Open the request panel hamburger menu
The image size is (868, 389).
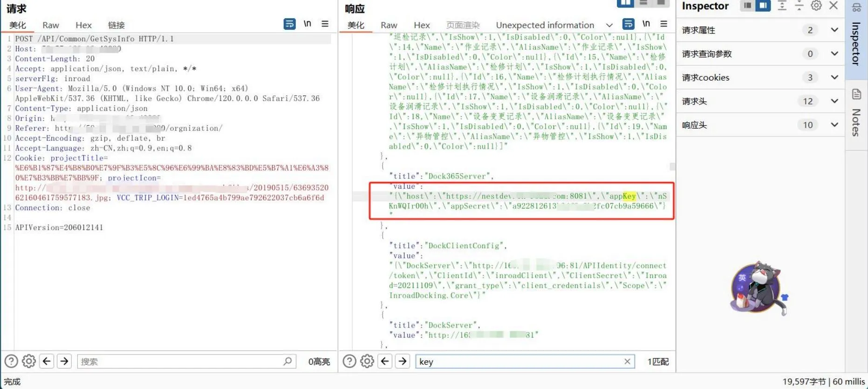pos(325,24)
